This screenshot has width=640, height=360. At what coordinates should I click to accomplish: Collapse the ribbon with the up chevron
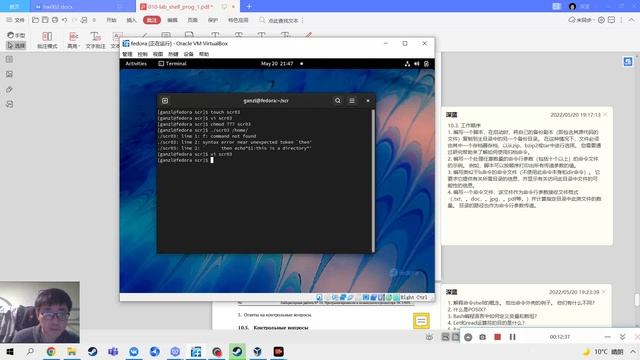click(x=631, y=20)
